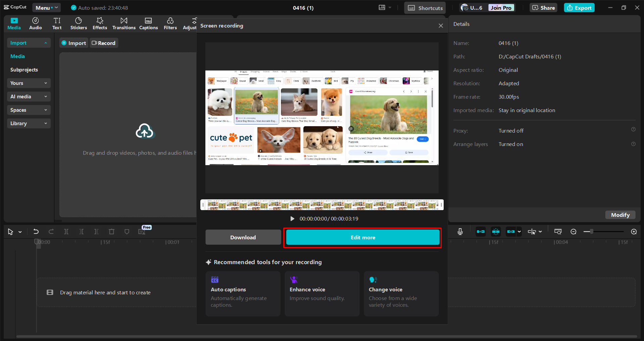Viewport: 644px width, 341px height.
Task: Expand the AI media section in the sidebar
Action: pyautogui.click(x=29, y=97)
